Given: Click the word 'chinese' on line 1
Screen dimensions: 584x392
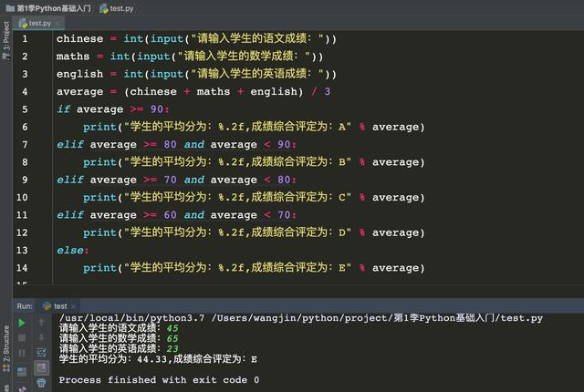Looking at the screenshot, I should tap(79, 38).
